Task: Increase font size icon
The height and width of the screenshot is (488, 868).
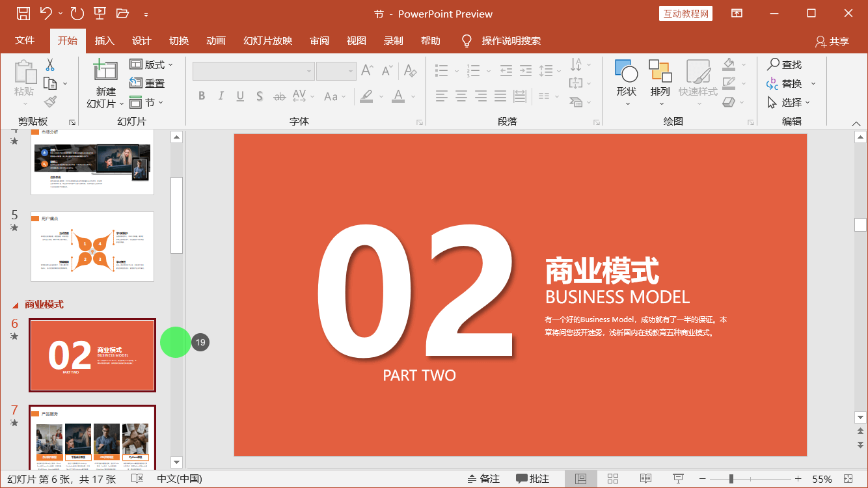Action: [367, 70]
